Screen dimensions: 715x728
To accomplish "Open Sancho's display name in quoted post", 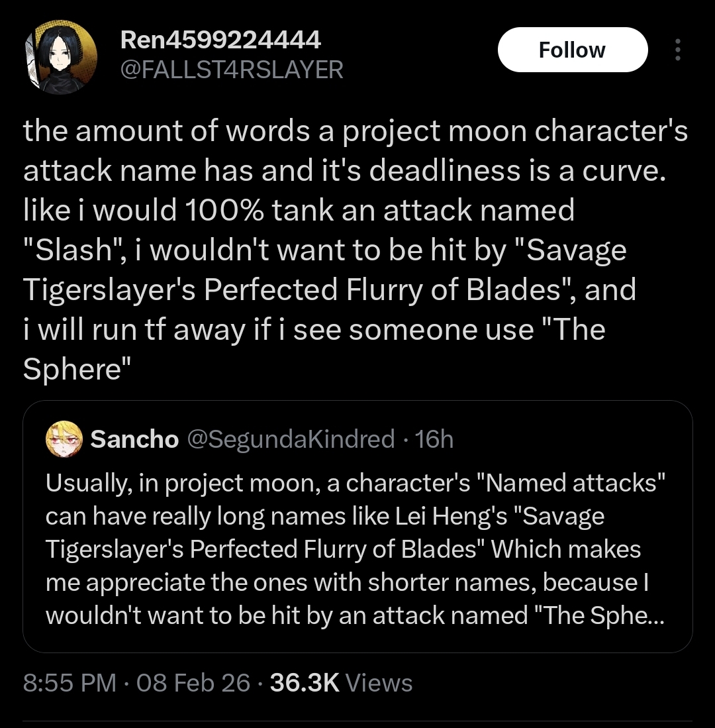I will [134, 439].
